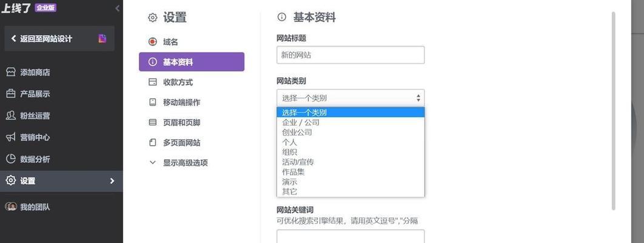The image size is (644, 243).
Task: Click the 移动端操作 phone icon
Action: tap(153, 102)
